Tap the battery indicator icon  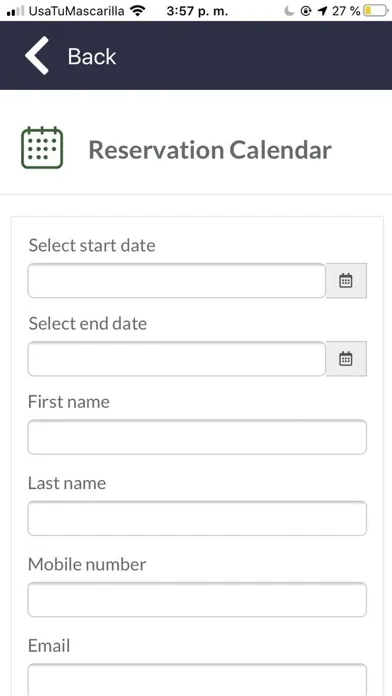point(375,11)
